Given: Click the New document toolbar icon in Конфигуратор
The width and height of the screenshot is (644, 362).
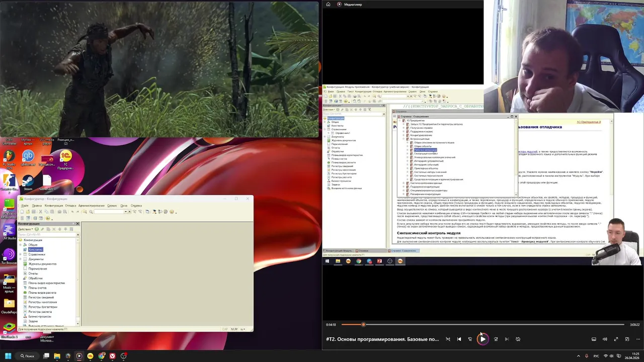Looking at the screenshot, I should (22, 212).
